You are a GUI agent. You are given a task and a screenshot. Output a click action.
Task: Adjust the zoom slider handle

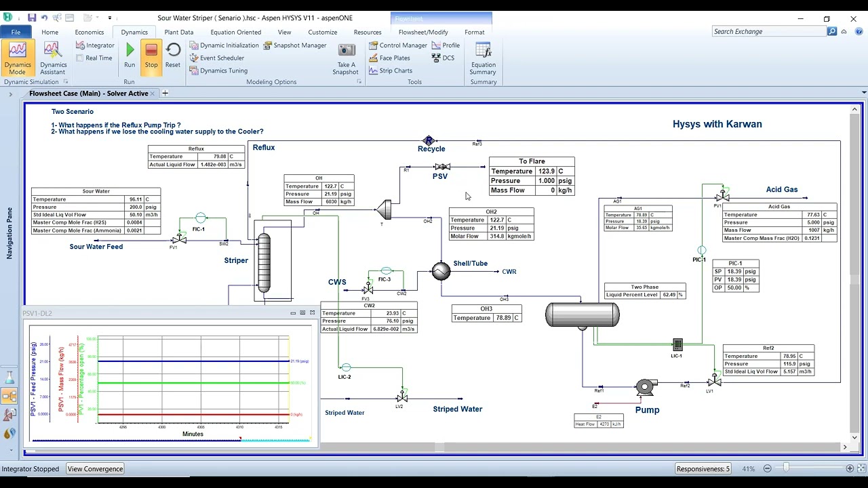(786, 468)
